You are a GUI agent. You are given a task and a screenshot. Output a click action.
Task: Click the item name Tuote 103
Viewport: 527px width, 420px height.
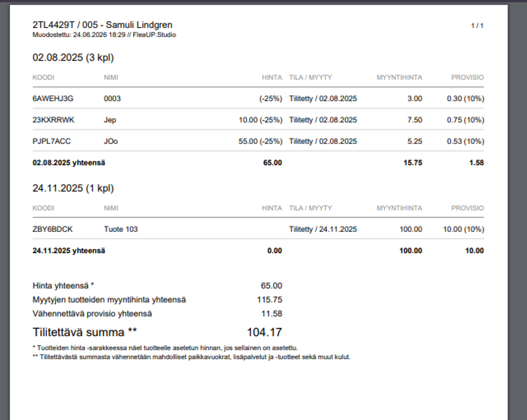[121, 229]
